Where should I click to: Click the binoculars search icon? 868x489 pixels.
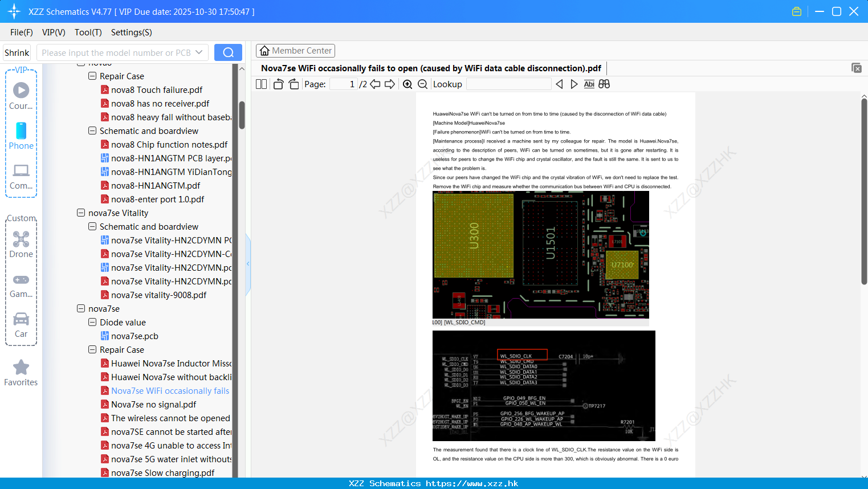point(604,84)
